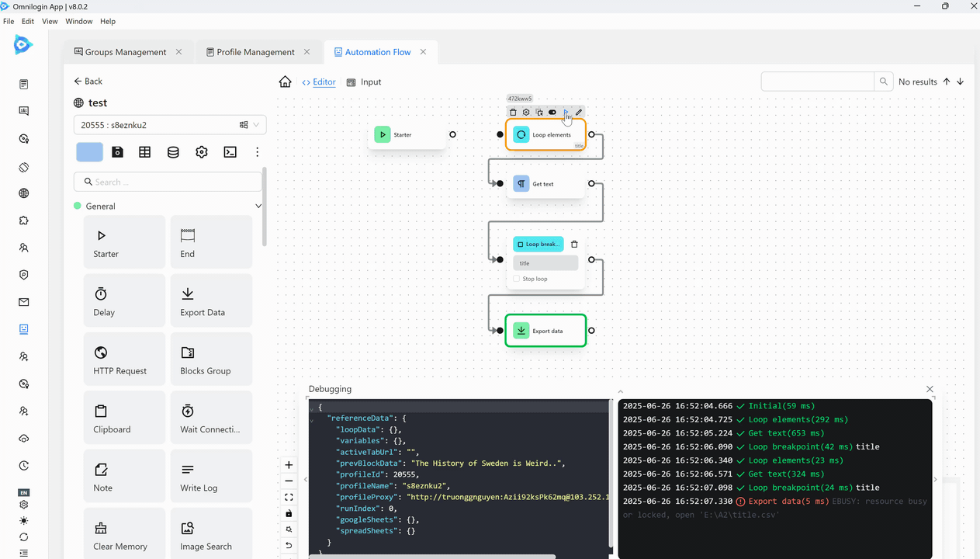Click the Back link
The image size is (980, 559).
coord(88,82)
